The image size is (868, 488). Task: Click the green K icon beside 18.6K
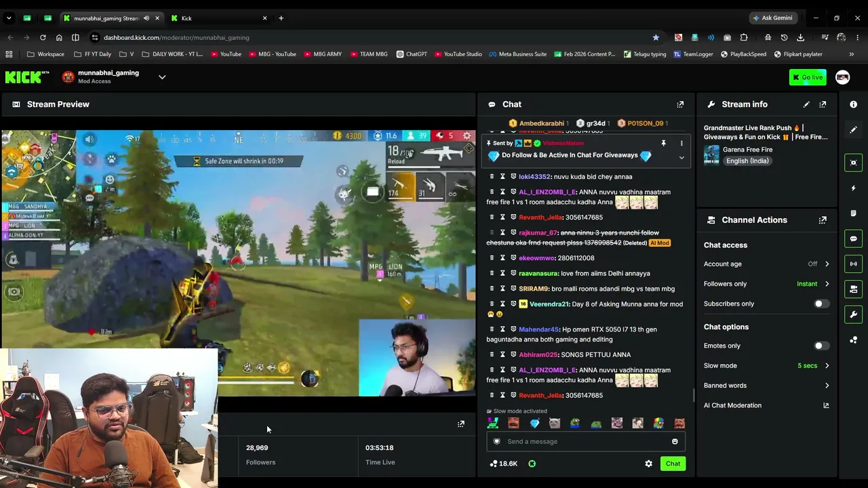point(532,464)
